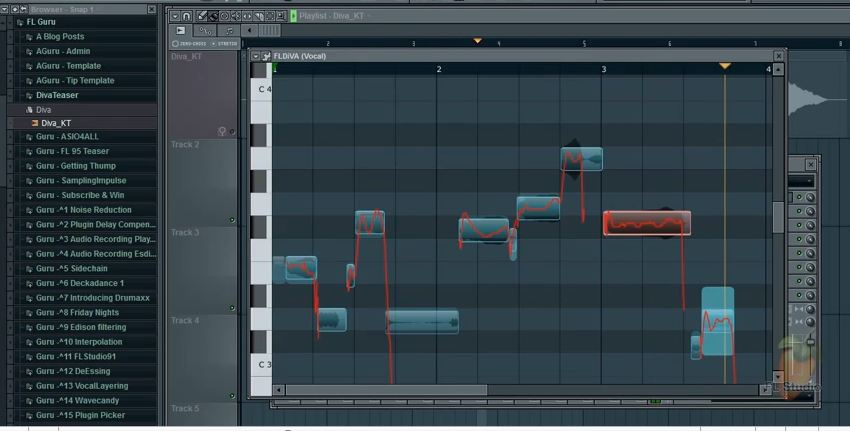Enable the Stretch option
This screenshot has height=431, width=850.
(224, 43)
